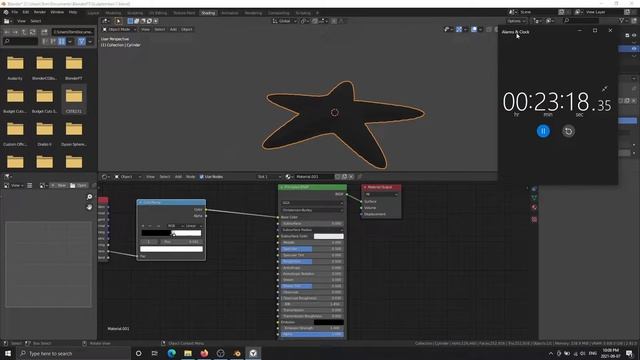Browse materials with the sphere icon

click(x=288, y=177)
